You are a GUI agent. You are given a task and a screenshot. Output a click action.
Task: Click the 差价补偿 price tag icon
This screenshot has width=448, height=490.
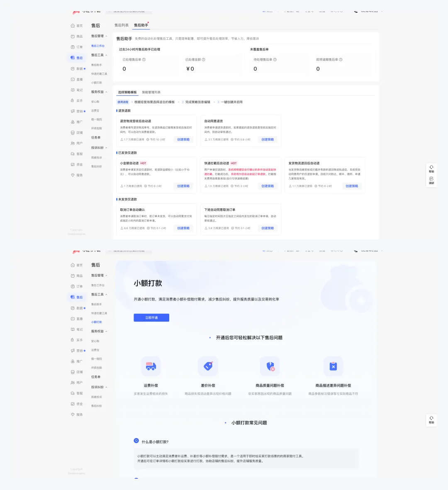click(x=208, y=366)
